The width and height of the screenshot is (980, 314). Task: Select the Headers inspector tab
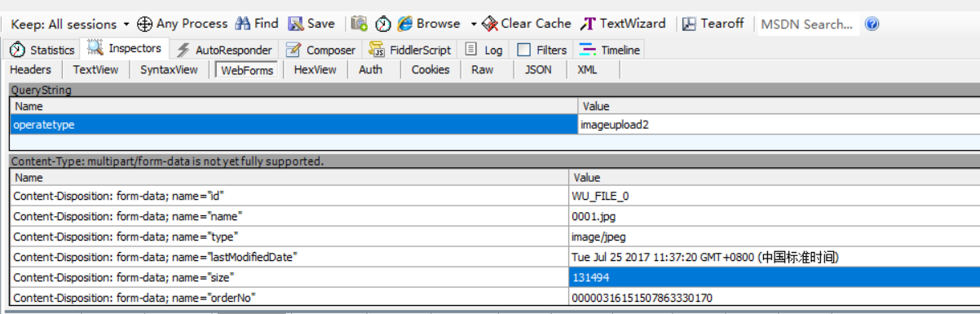tap(30, 70)
